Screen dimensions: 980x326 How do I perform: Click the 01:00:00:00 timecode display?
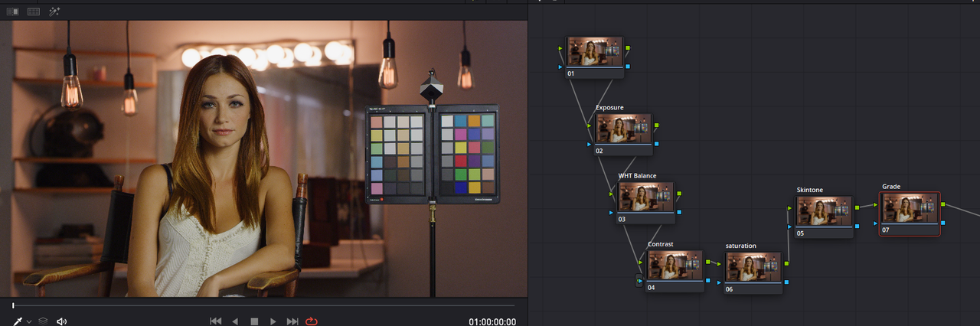(492, 321)
